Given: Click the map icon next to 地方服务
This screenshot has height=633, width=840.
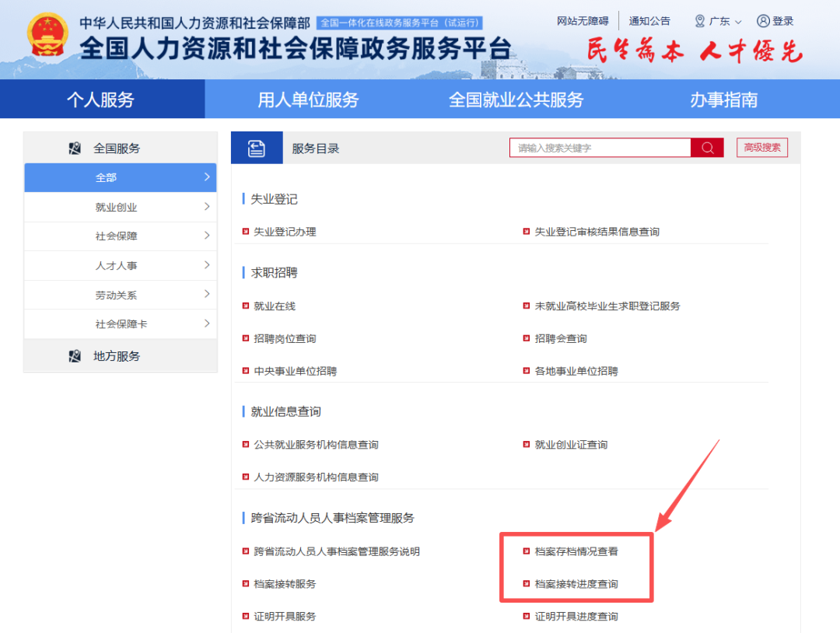Looking at the screenshot, I should 75,356.
